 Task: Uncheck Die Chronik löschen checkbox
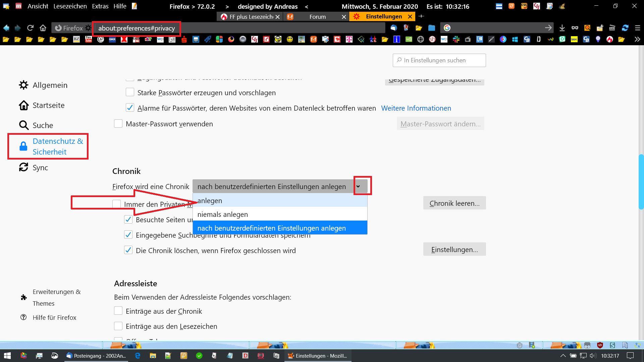tap(128, 250)
